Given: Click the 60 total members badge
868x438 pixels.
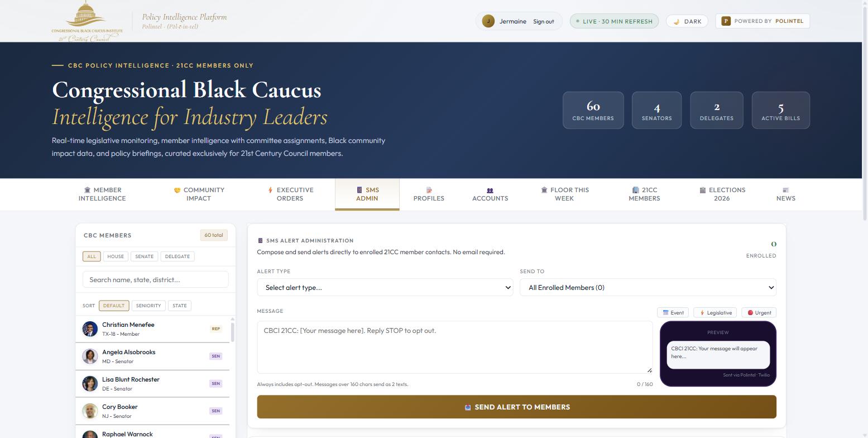Looking at the screenshot, I should 214,235.
